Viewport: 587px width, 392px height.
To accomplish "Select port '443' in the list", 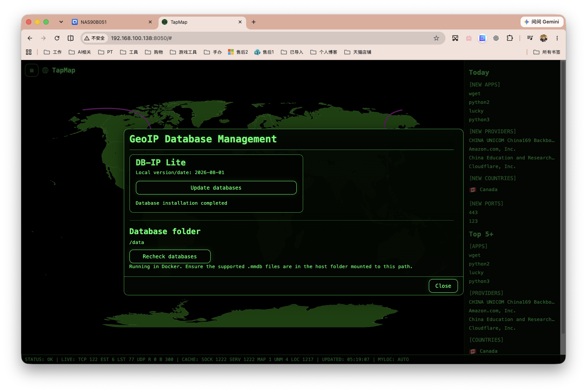I will pos(473,213).
